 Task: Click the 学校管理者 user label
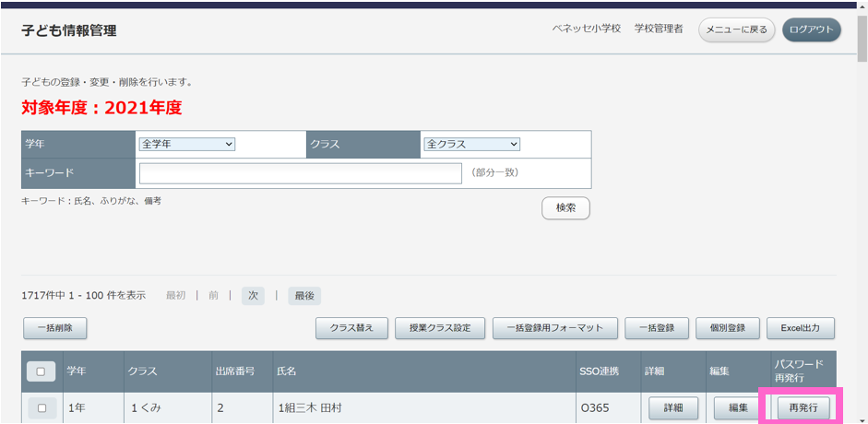(659, 29)
